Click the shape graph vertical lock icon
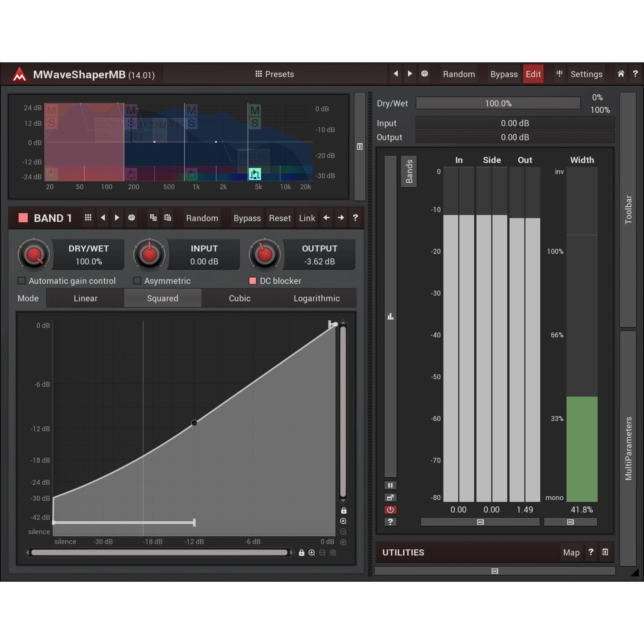This screenshot has width=644, height=644. [344, 511]
